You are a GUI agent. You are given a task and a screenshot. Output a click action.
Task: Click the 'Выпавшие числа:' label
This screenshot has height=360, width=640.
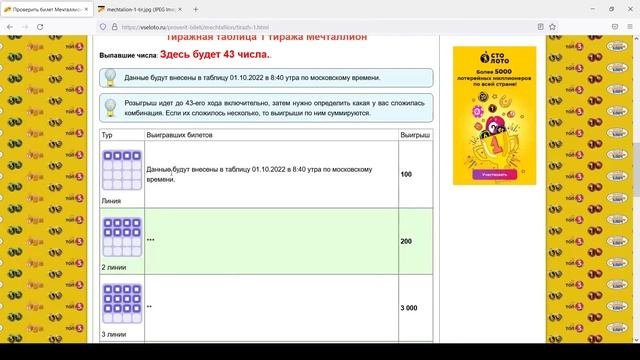[x=129, y=55]
